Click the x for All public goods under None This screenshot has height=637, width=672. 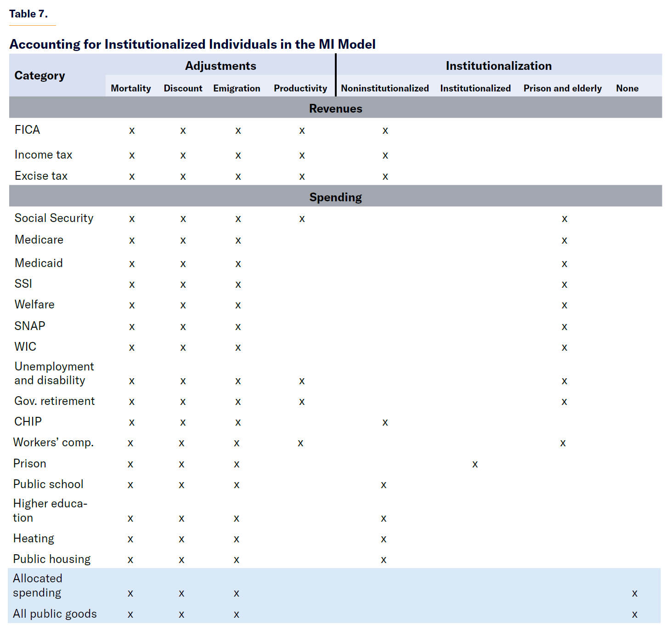(634, 614)
